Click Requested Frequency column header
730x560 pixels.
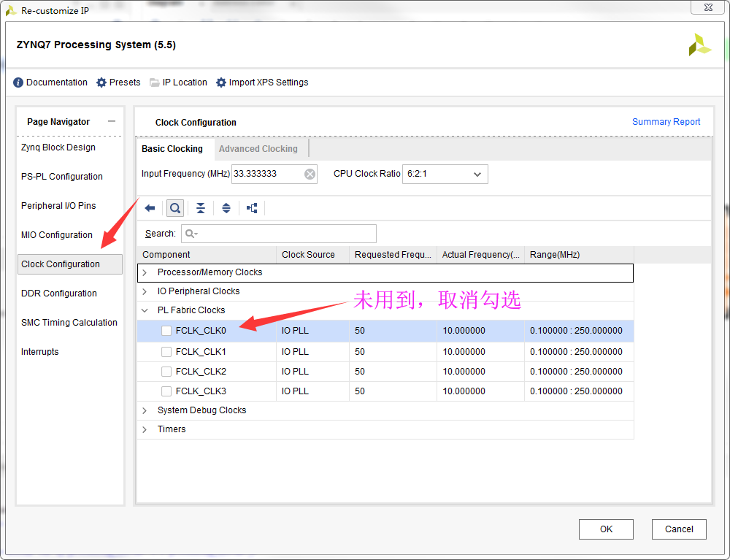click(393, 255)
